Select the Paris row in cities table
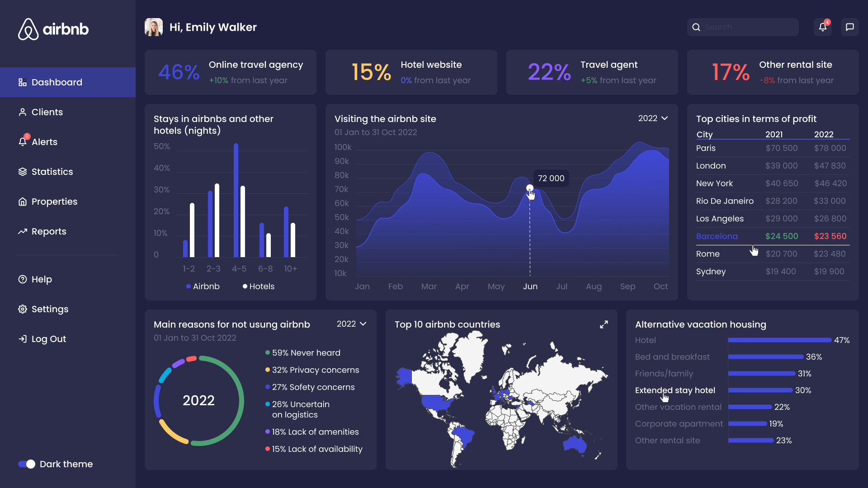This screenshot has width=868, height=488. [x=773, y=148]
